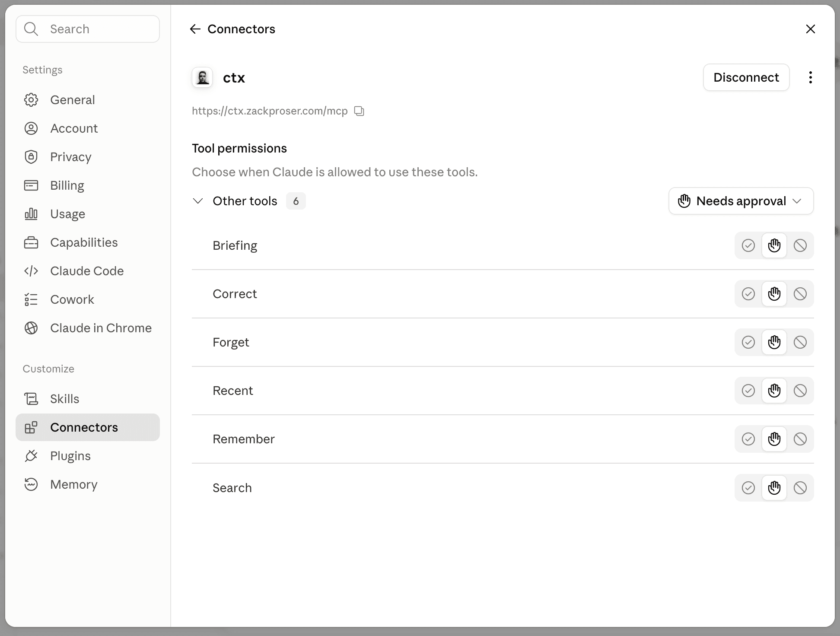Block the Briefing tool
This screenshot has width=840, height=636.
(800, 245)
